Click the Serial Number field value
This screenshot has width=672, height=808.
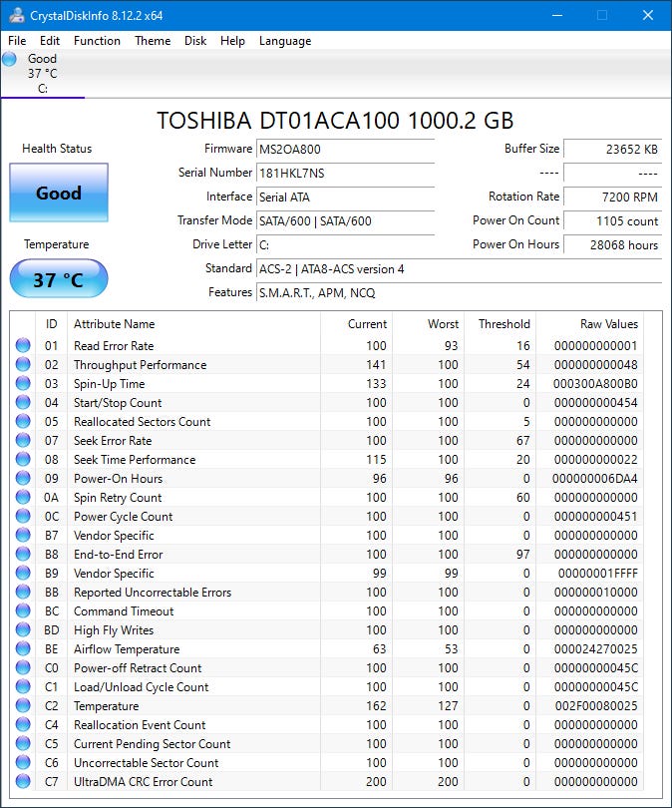tap(345, 173)
